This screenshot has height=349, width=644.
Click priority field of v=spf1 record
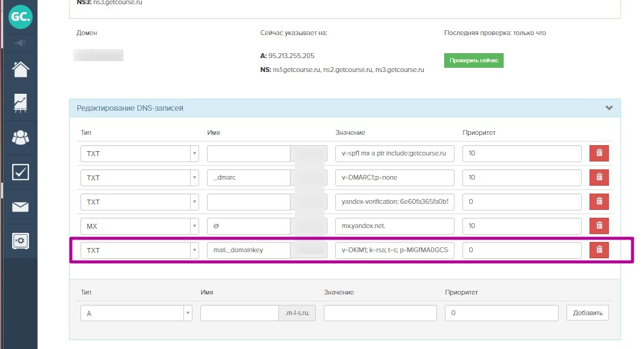tap(522, 153)
